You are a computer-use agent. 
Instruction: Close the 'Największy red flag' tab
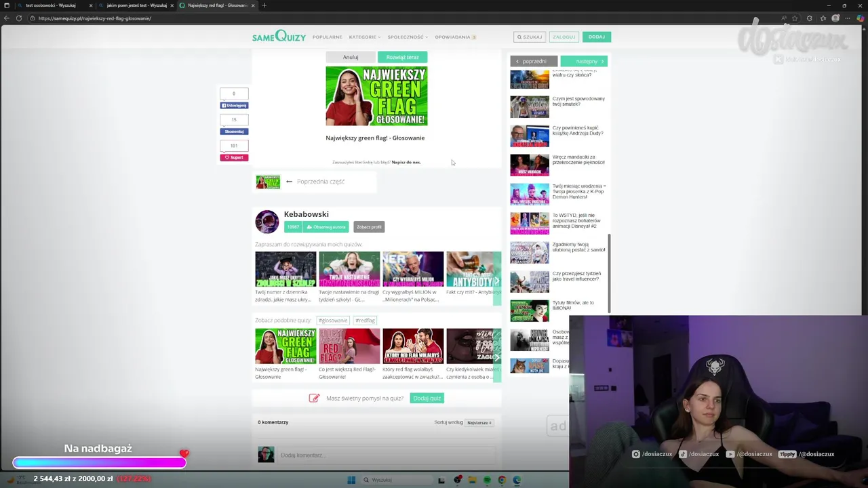(253, 5)
